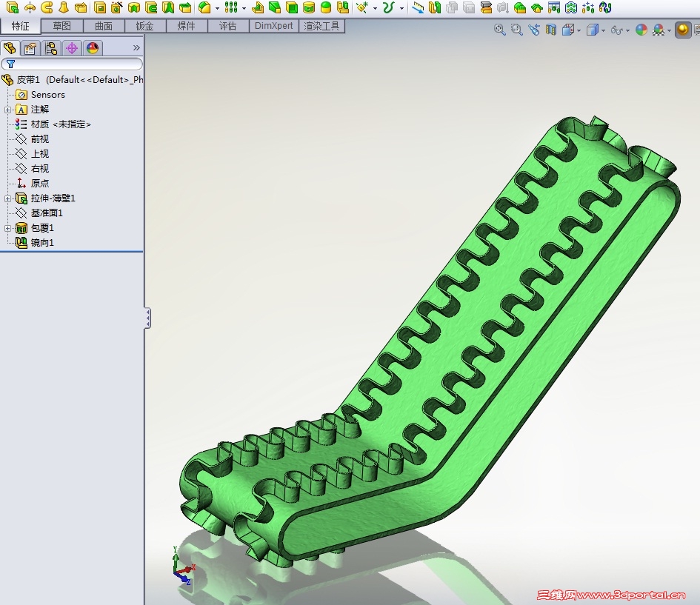Select the Mirror tool
Image resolution: width=700 pixels, height=605 pixels.
coord(343,7)
